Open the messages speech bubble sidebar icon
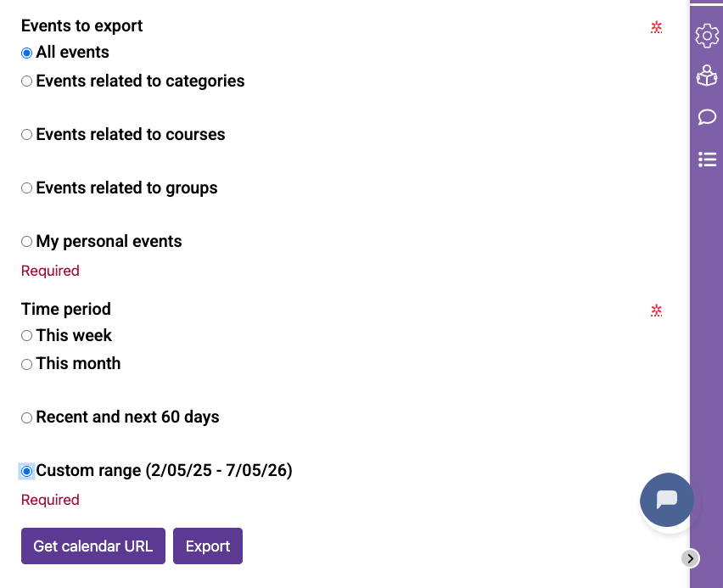The image size is (723, 588). [707, 117]
